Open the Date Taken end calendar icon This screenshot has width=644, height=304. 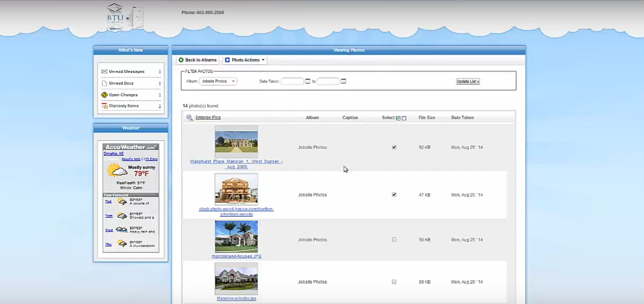(344, 81)
